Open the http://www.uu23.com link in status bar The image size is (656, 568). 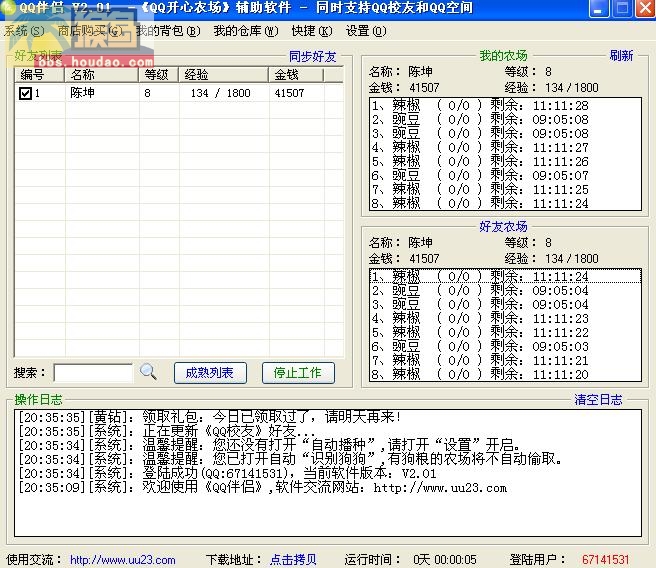point(123,560)
